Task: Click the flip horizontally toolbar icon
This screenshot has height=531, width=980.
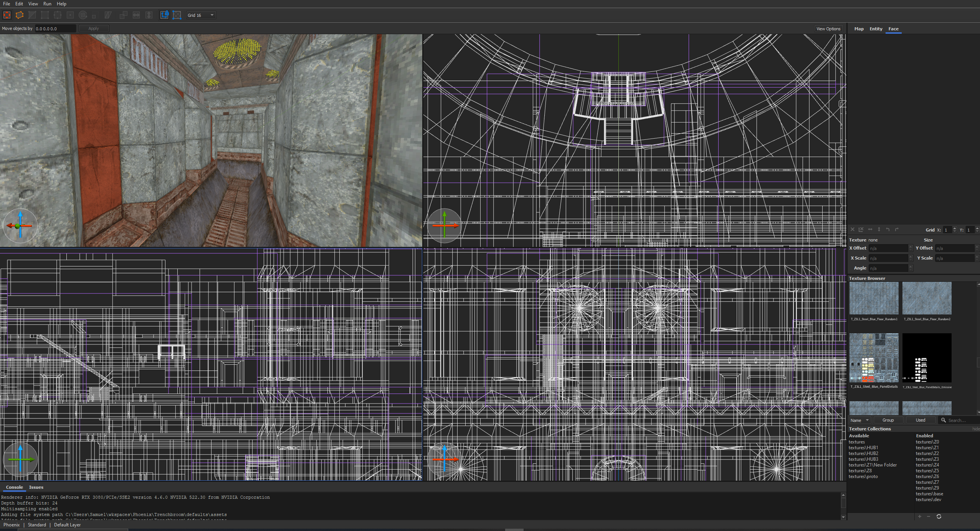Action: pyautogui.click(x=136, y=15)
